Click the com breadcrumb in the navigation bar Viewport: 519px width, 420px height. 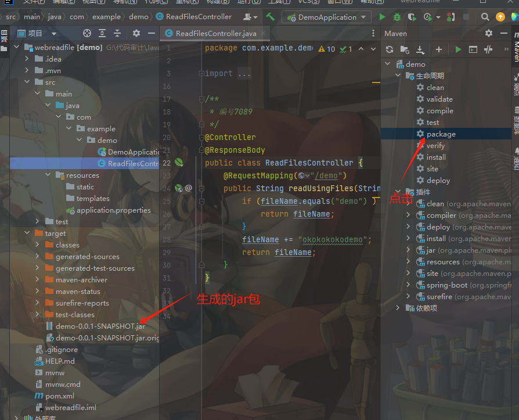(x=77, y=17)
